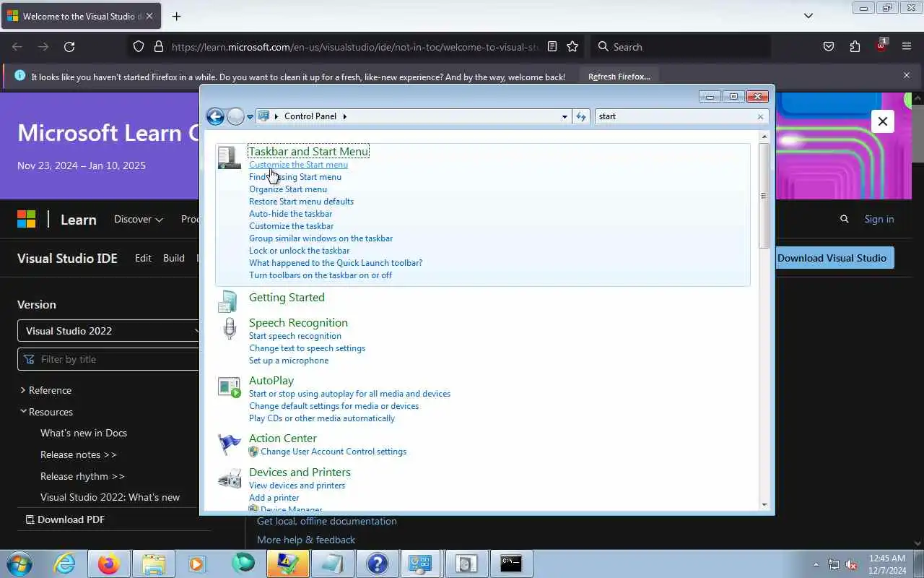The width and height of the screenshot is (924, 578).
Task: Click Restore Start menu defaults
Action: pos(301,202)
